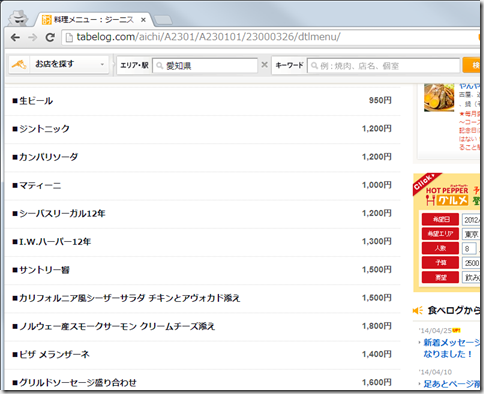Open the 新着メッセージ news link
This screenshot has width=484, height=394.
(x=452, y=348)
